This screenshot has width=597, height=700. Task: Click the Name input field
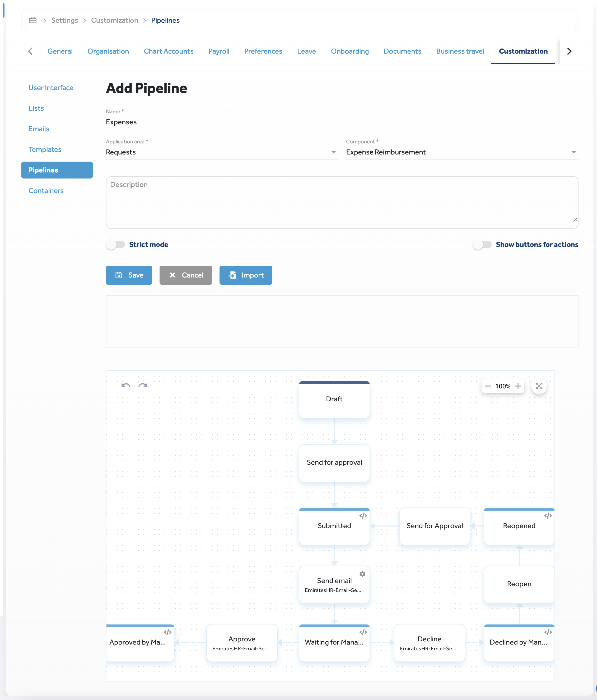[x=342, y=122]
